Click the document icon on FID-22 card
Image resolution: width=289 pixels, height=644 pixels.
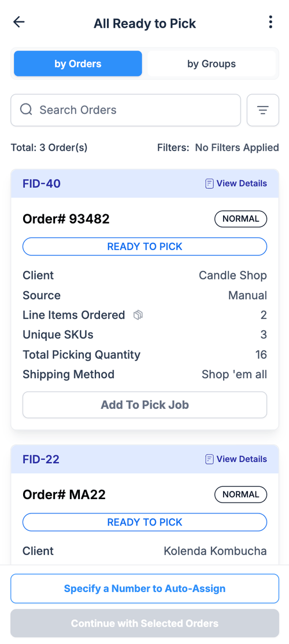pos(209,459)
